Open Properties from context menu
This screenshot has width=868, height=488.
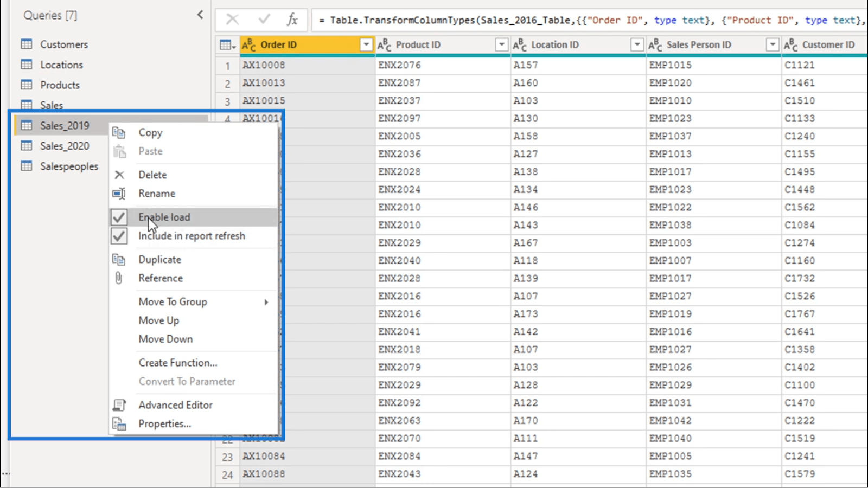coord(165,423)
